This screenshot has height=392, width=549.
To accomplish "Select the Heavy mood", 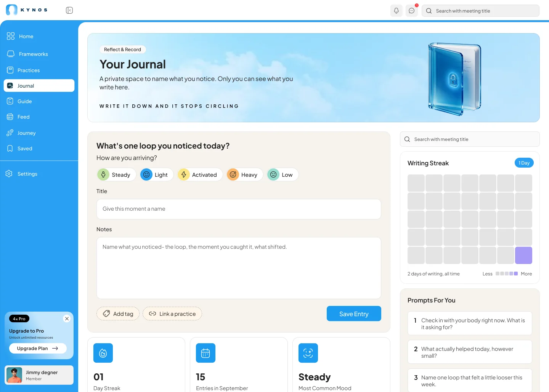I will (x=245, y=174).
